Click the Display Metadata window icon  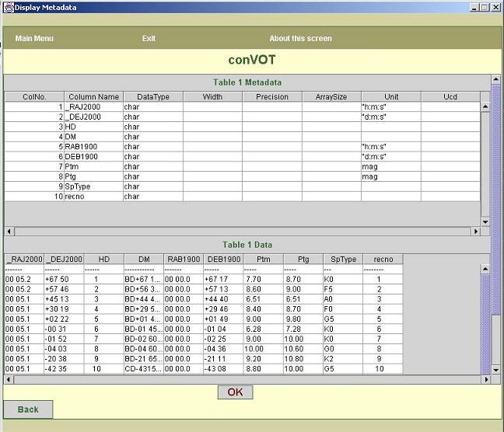8,7
